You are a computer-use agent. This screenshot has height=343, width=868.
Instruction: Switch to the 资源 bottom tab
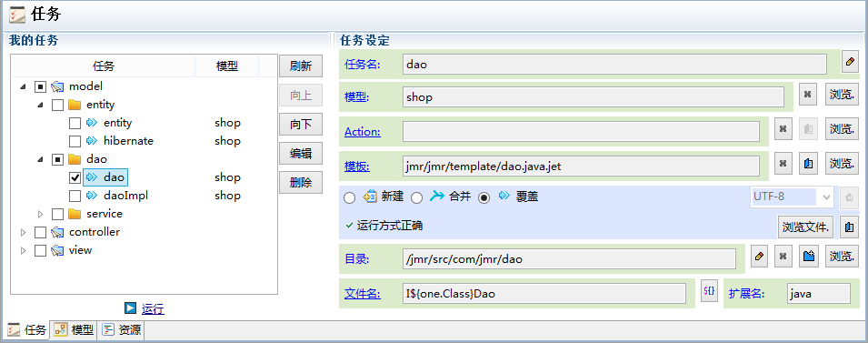click(121, 330)
